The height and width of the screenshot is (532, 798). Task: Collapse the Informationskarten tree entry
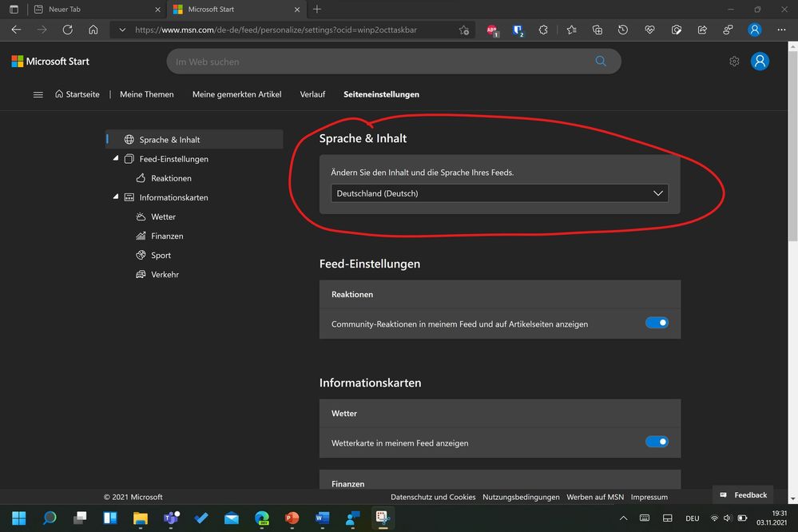[x=116, y=197]
